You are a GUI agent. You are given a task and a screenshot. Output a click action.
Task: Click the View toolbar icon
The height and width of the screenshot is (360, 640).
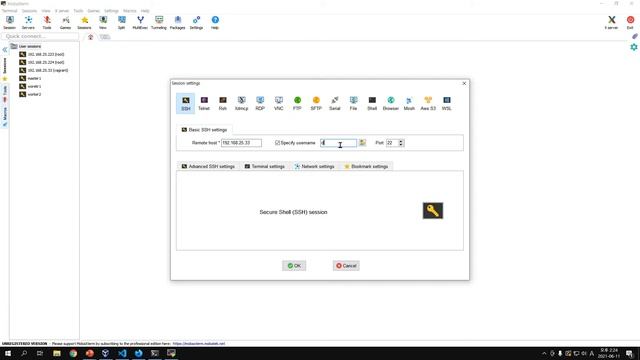tap(103, 22)
